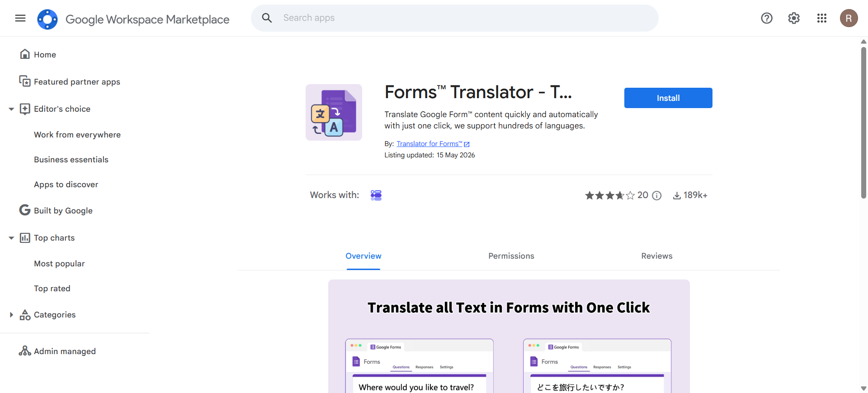Click the Categories shapes icon

[25, 315]
